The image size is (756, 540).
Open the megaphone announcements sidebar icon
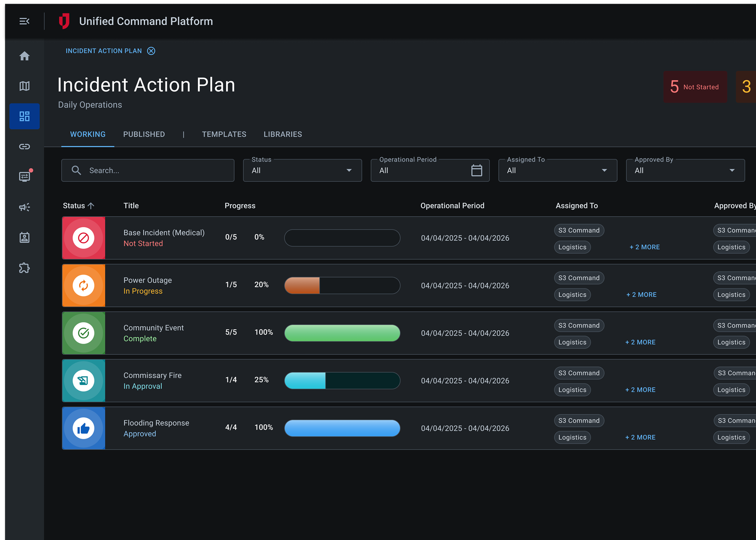(24, 207)
